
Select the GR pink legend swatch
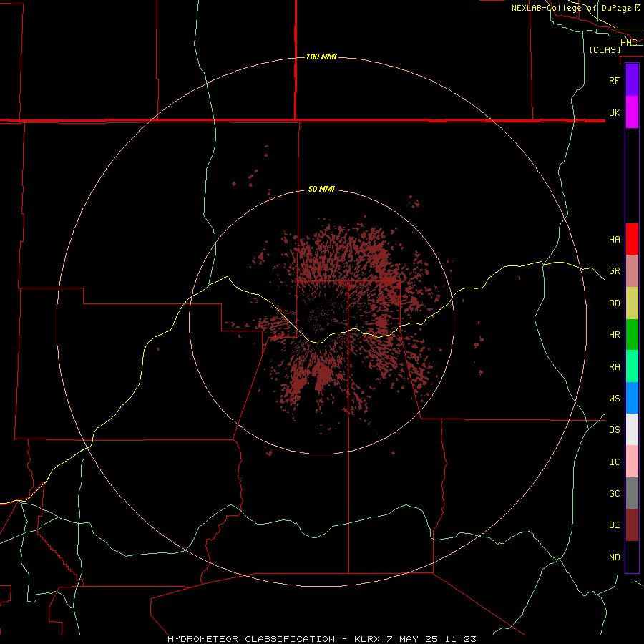(632, 271)
